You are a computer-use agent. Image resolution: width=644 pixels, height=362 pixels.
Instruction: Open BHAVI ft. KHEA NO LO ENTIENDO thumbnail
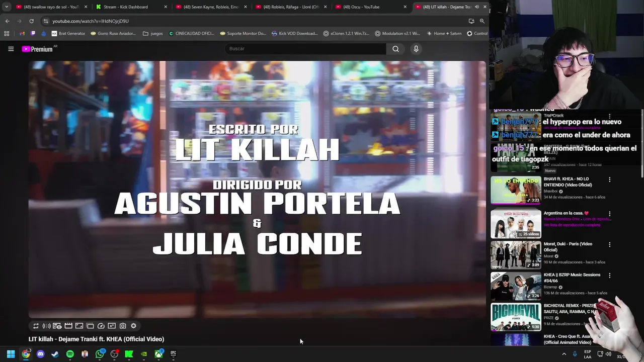516,190
